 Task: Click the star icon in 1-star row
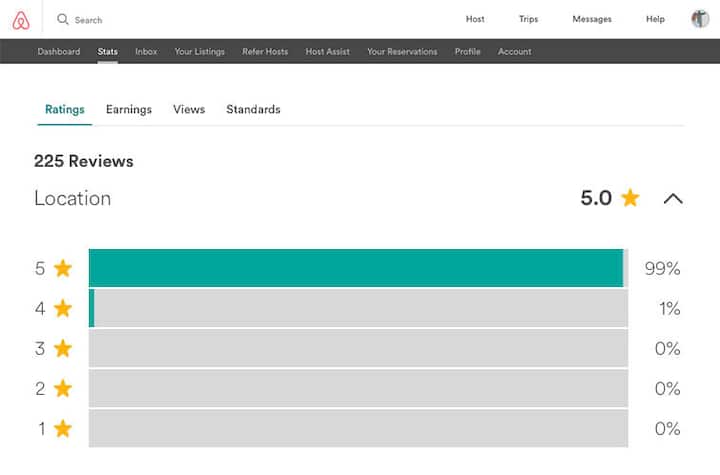[x=63, y=428]
